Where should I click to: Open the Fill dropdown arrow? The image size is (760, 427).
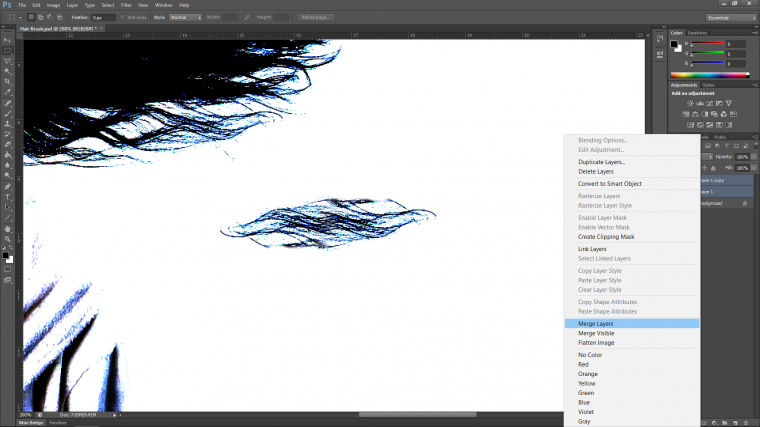(x=754, y=168)
